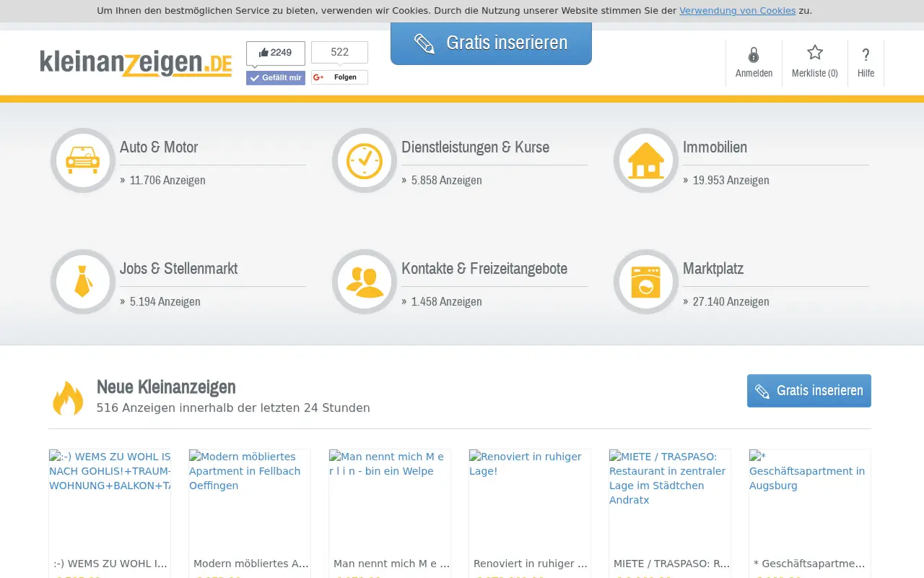Select the Immobilien house icon

click(646, 160)
